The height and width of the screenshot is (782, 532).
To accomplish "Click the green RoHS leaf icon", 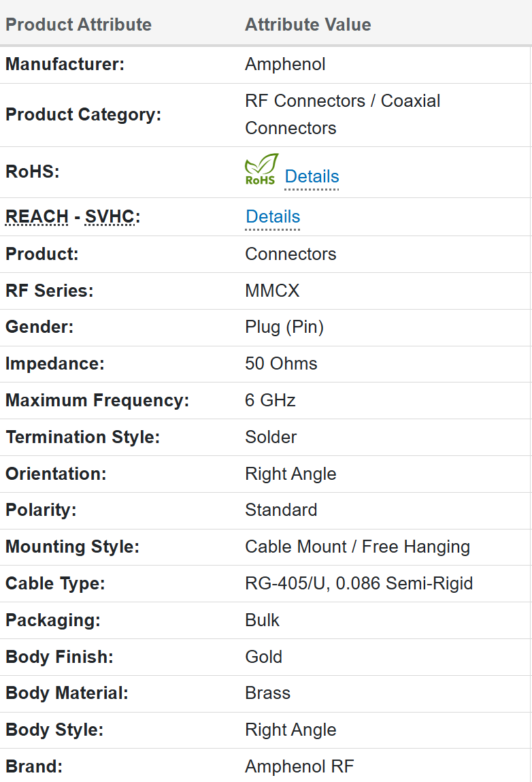I will pos(261,169).
